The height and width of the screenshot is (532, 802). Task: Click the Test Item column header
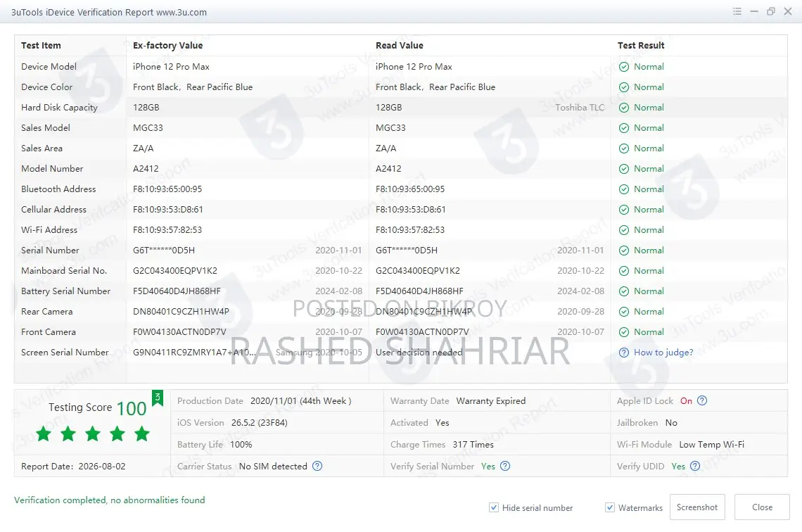coord(41,46)
